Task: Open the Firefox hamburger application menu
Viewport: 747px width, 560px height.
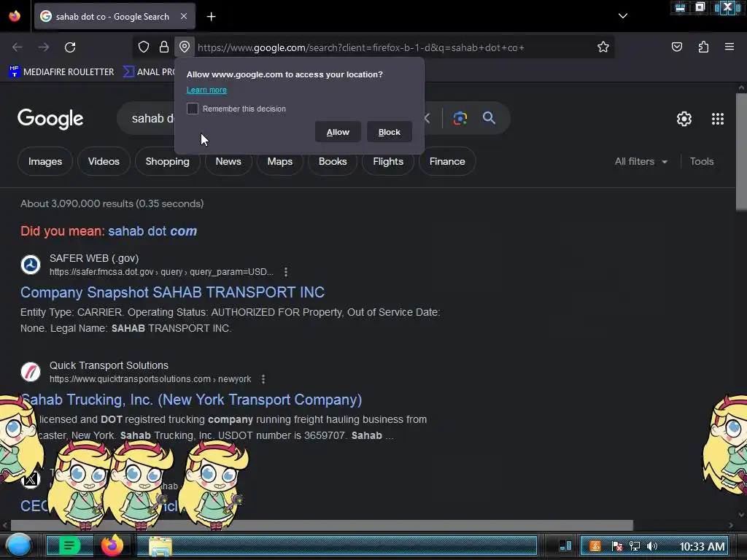Action: pyautogui.click(x=729, y=47)
